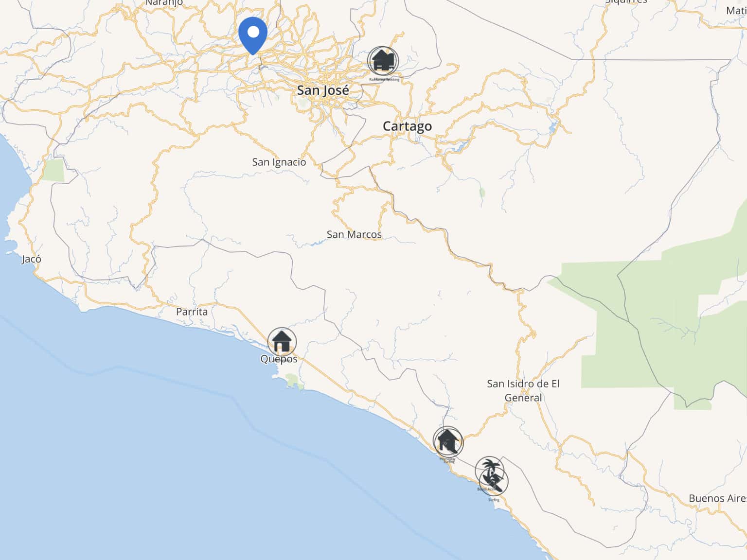Click the surfer Surfing marker

point(494,482)
